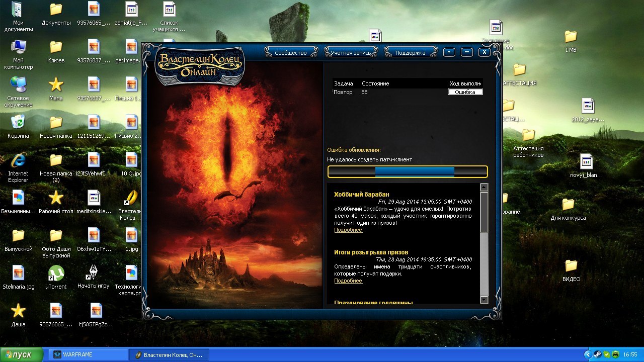Screen dimensions: 644x362
Task: Open the 2012_zaya... document icon
Action: point(588,111)
